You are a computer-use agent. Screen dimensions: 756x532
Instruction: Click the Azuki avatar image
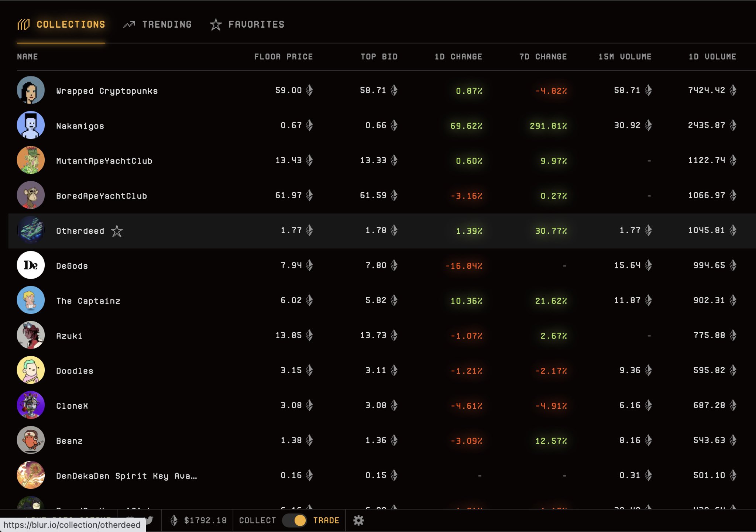coord(31,335)
